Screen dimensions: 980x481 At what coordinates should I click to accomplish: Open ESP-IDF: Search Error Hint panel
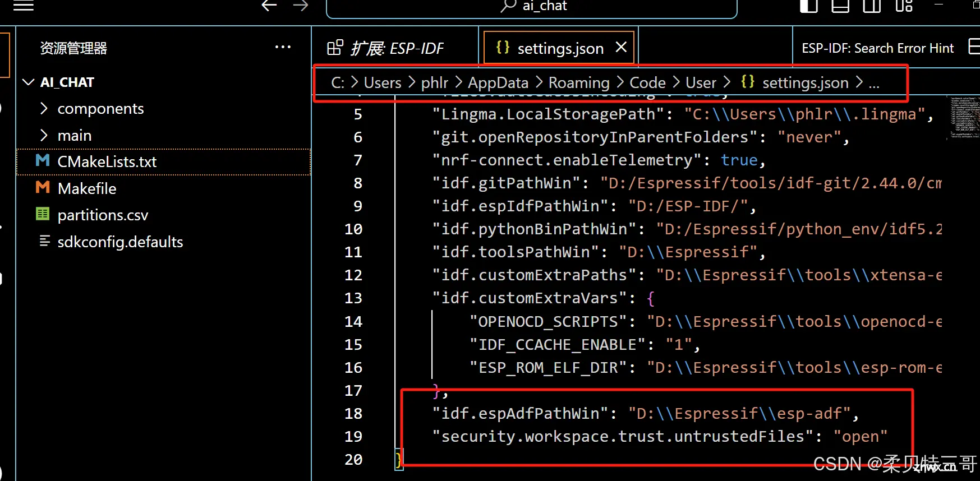coord(877,48)
